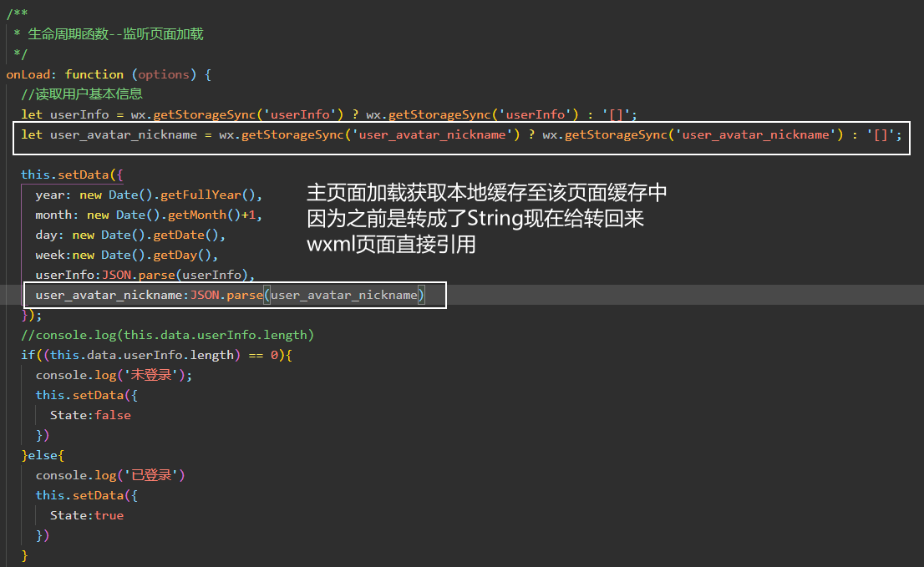Click 'user_avatar_nickname' in its let declaration

pyautogui.click(x=124, y=134)
